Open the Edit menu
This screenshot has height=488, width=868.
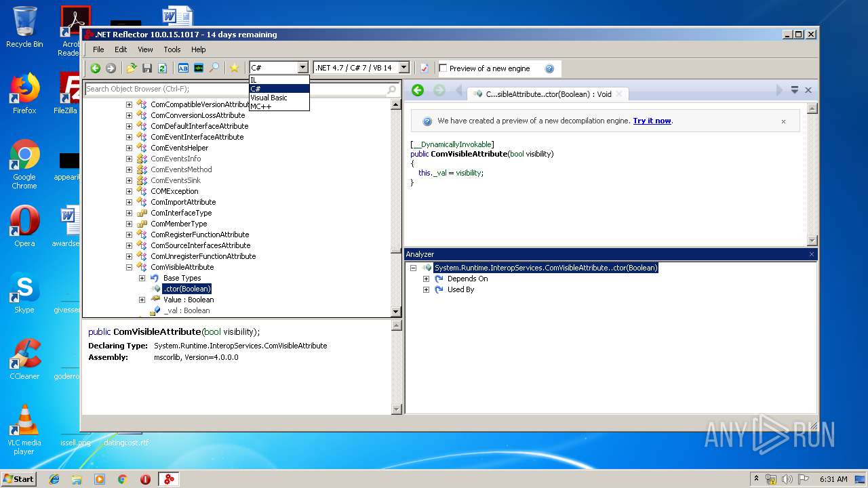point(121,49)
